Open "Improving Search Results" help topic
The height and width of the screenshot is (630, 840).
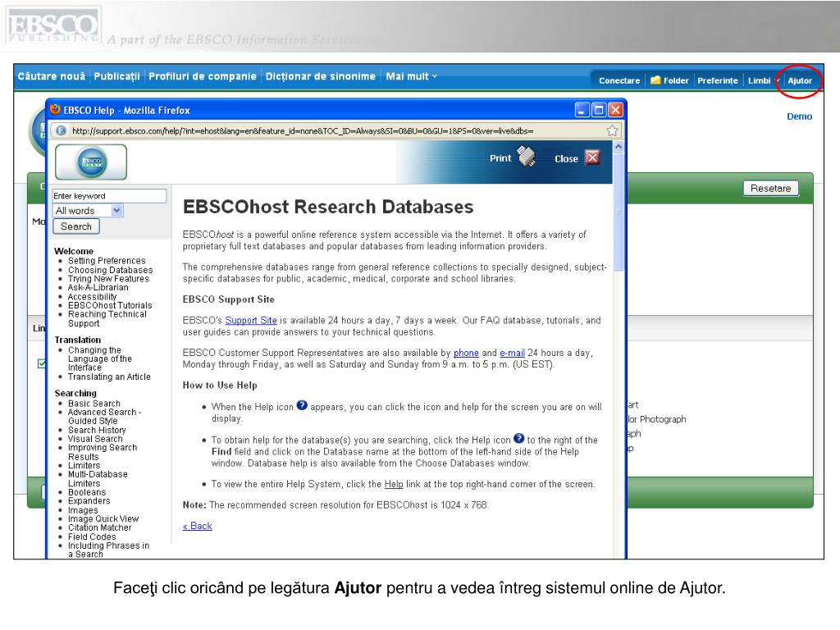coord(103,452)
